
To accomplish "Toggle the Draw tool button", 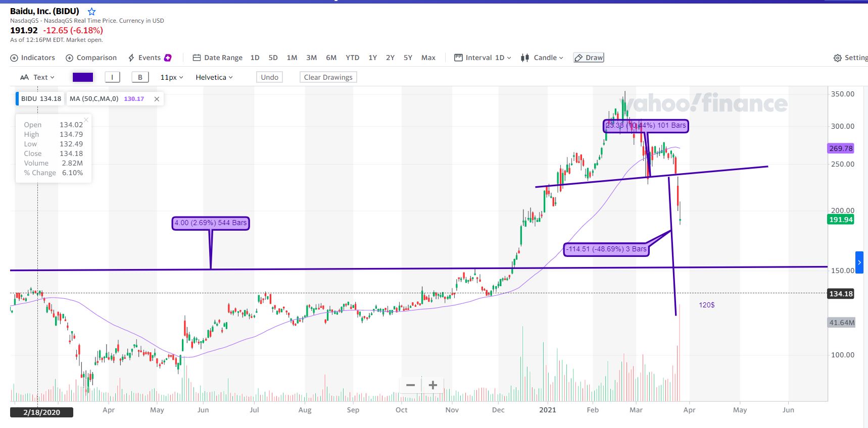I will pos(589,58).
